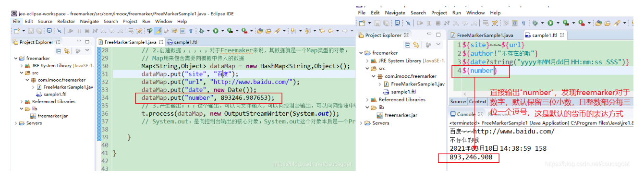Viewport: 644px width, 181px height.
Task: Click the green Run icon in left toolbar
Action: [x=216, y=31]
